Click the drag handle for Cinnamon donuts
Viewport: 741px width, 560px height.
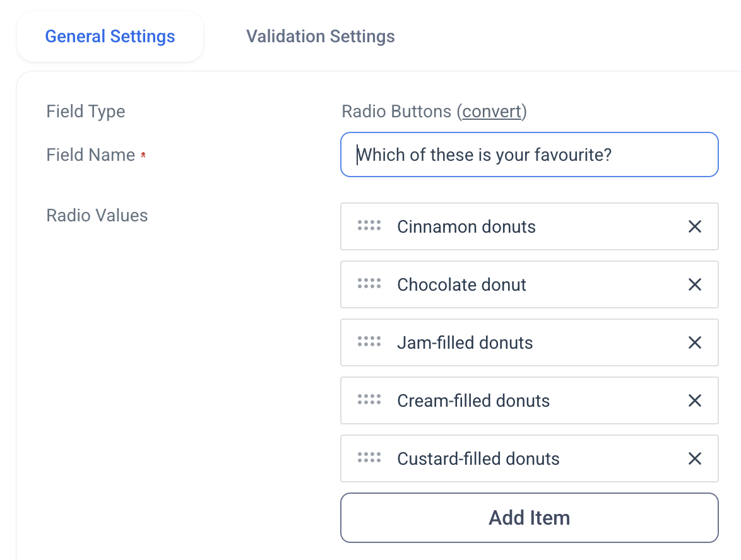[x=369, y=226]
